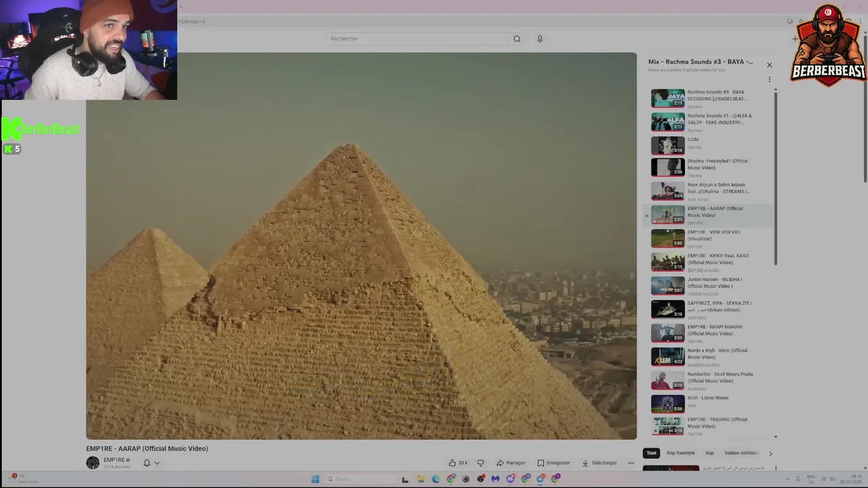Image resolution: width=868 pixels, height=488 pixels.
Task: Click the search magnifier icon
Action: [x=517, y=39]
